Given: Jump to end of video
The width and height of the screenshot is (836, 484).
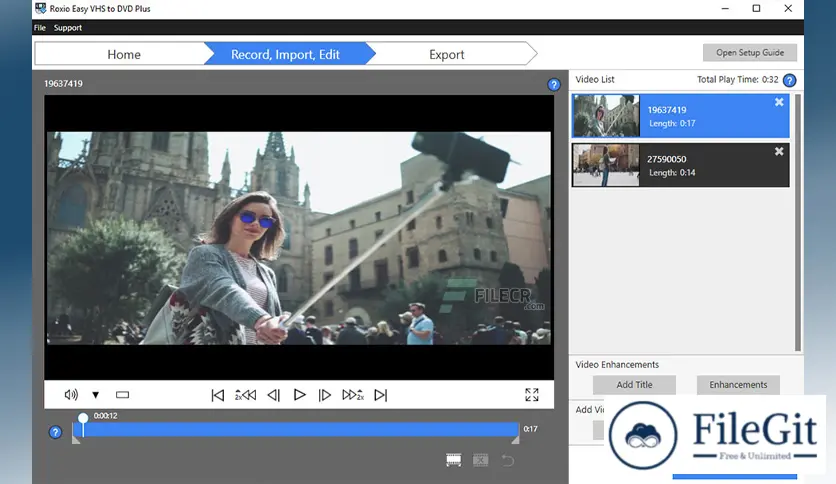Looking at the screenshot, I should coord(381,395).
